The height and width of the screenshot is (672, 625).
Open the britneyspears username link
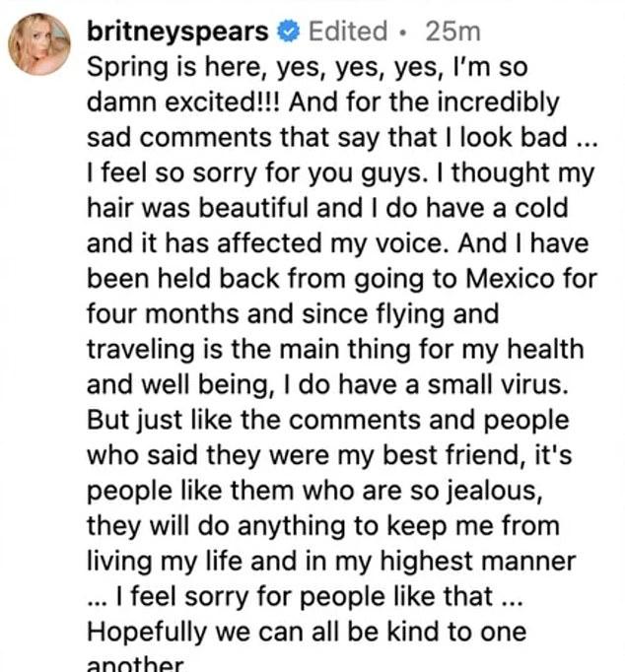tap(177, 32)
